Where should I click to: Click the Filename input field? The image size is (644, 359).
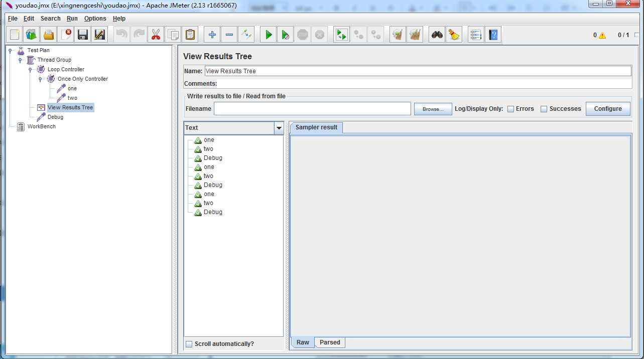click(312, 109)
